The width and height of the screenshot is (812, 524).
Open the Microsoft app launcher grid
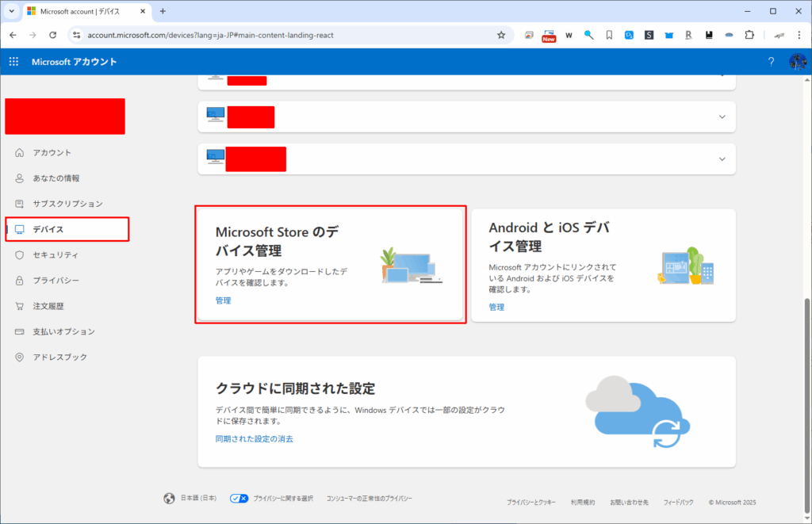(14, 62)
